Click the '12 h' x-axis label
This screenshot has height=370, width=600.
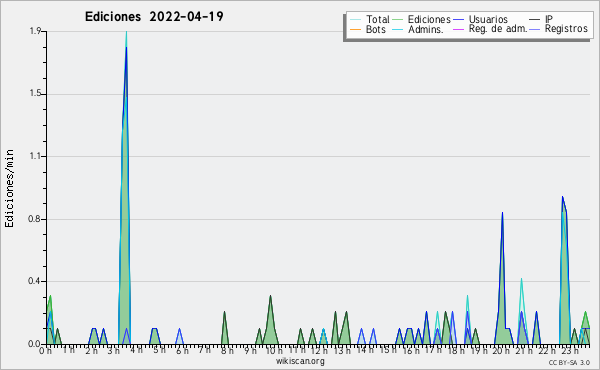pyautogui.click(x=318, y=351)
